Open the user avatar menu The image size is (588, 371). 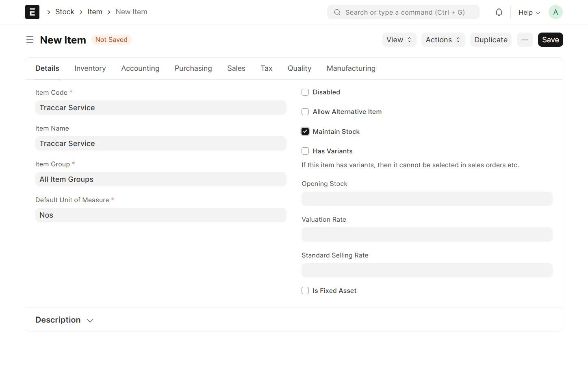[555, 12]
